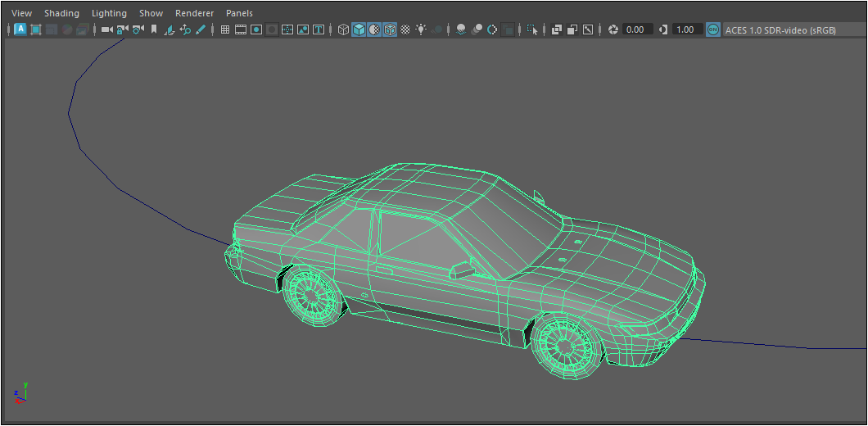Enable wireframe display mode
Image resolution: width=868 pixels, height=426 pixels.
(x=343, y=29)
